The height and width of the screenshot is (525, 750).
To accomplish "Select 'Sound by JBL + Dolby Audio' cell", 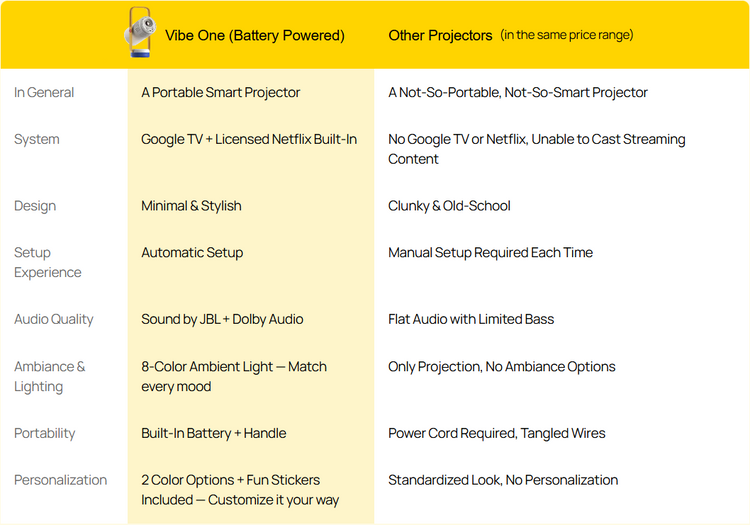I will click(222, 319).
